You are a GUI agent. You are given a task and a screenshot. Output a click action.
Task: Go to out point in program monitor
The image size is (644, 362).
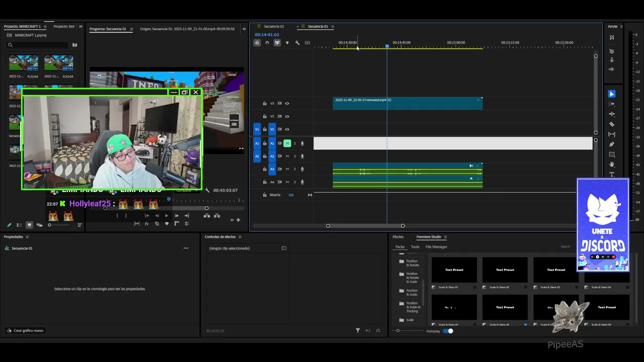187,216
